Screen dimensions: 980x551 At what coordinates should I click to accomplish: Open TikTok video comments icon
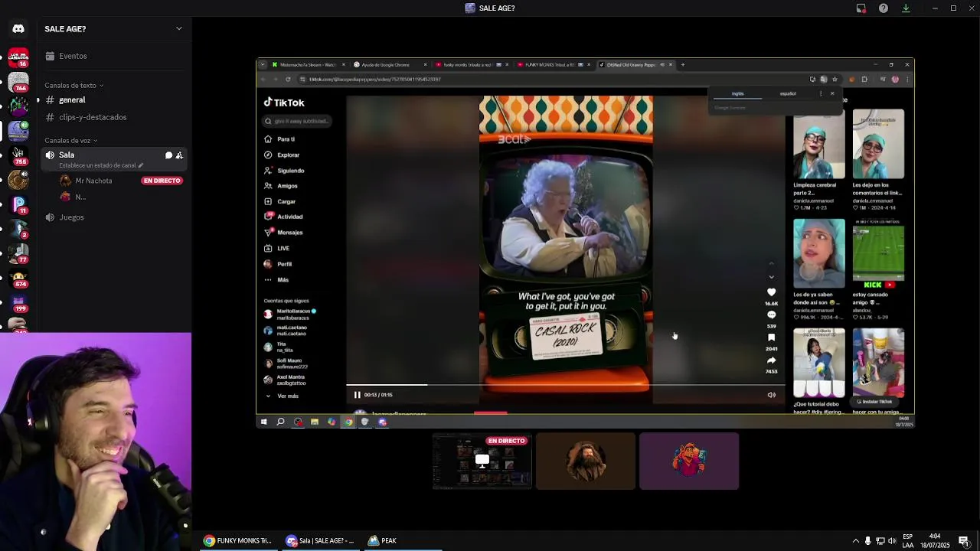771,315
